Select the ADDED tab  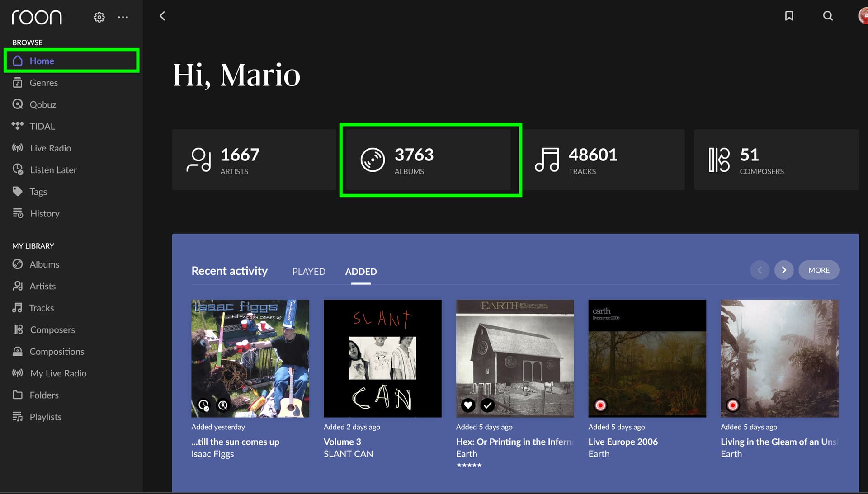361,272
